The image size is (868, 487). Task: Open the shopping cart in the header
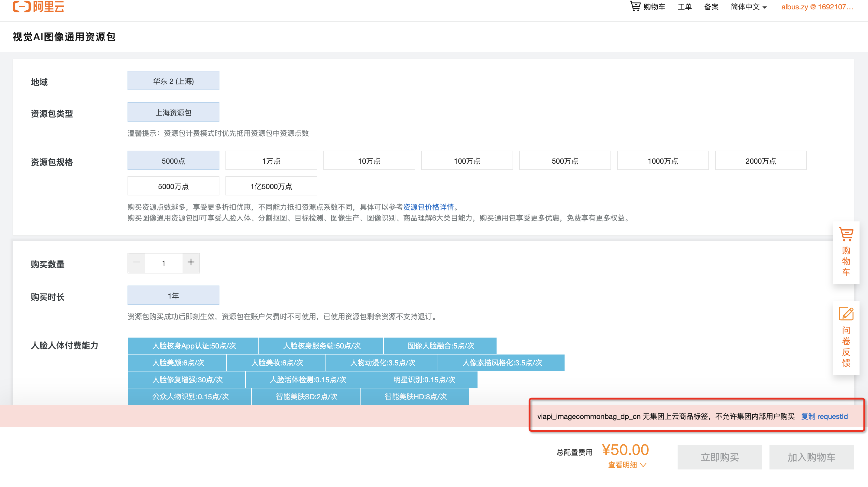[x=647, y=7]
